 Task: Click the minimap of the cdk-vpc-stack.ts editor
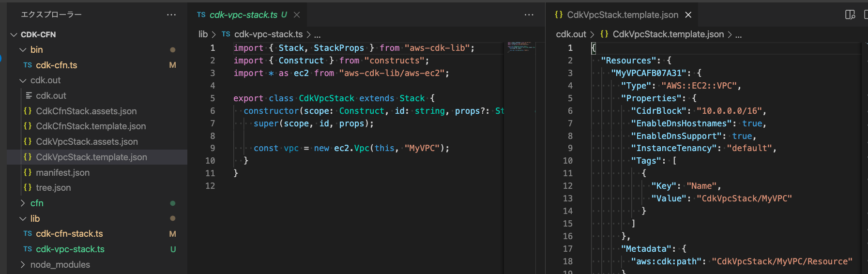(x=521, y=46)
